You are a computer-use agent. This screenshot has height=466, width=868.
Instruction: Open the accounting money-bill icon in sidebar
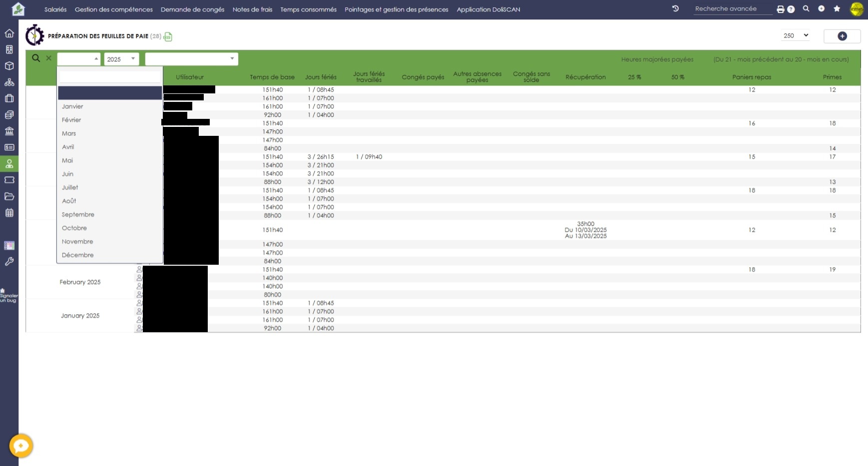[9, 147]
